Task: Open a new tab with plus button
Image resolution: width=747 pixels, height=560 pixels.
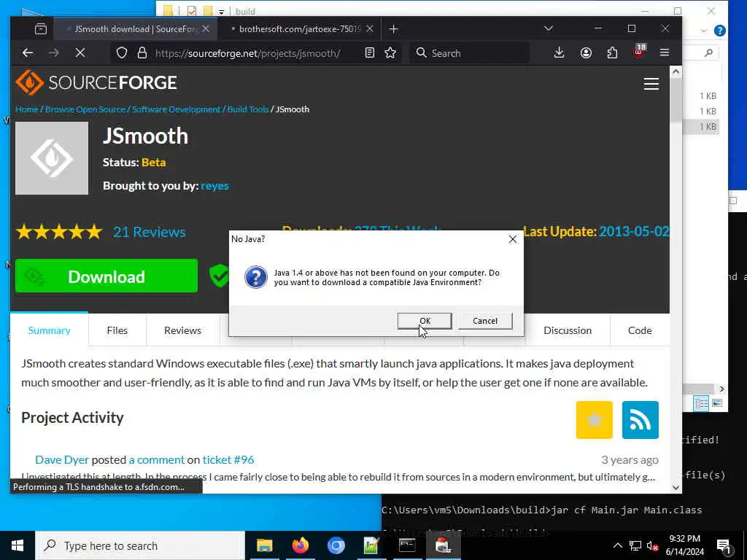Action: [x=393, y=29]
